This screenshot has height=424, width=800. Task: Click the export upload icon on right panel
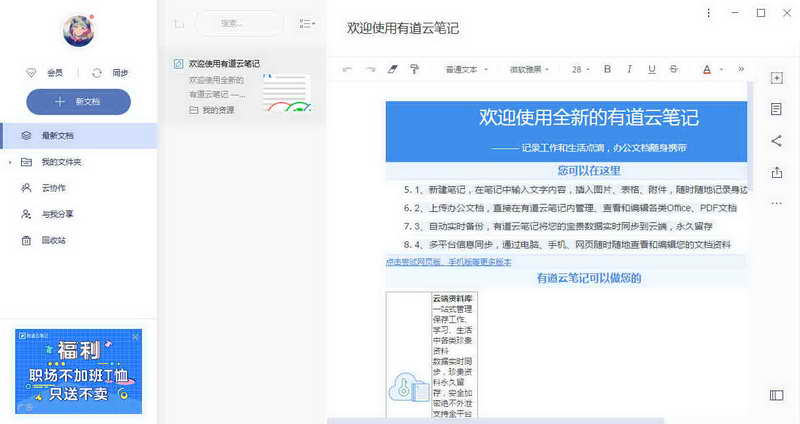point(777,172)
